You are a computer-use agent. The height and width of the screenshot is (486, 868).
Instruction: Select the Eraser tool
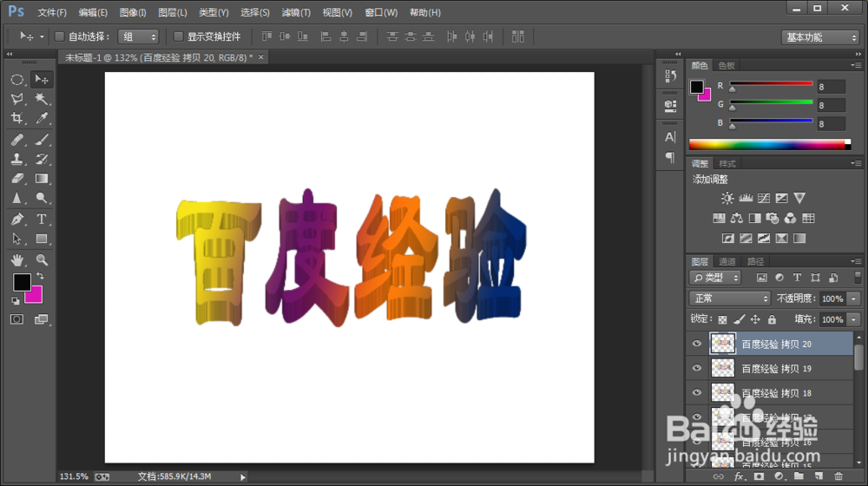click(x=17, y=178)
